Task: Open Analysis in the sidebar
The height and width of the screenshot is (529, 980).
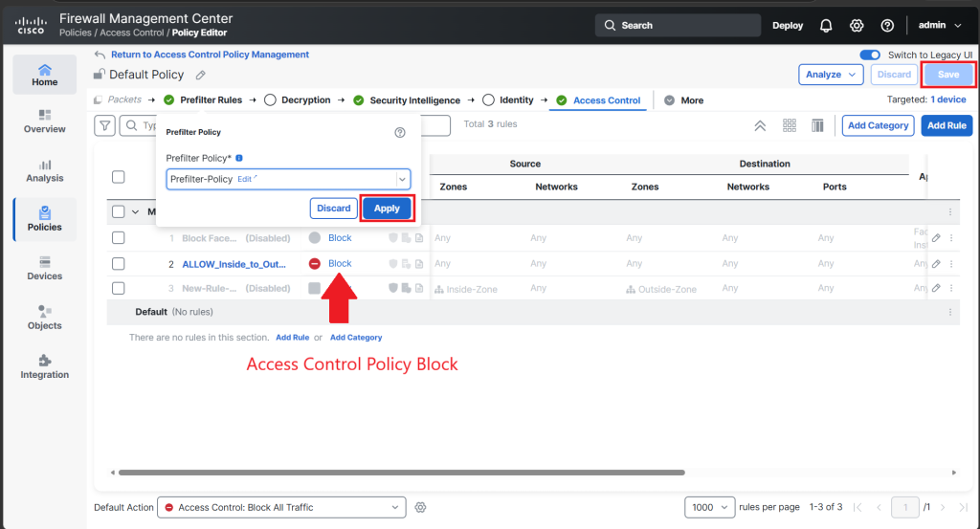Action: coord(44,170)
